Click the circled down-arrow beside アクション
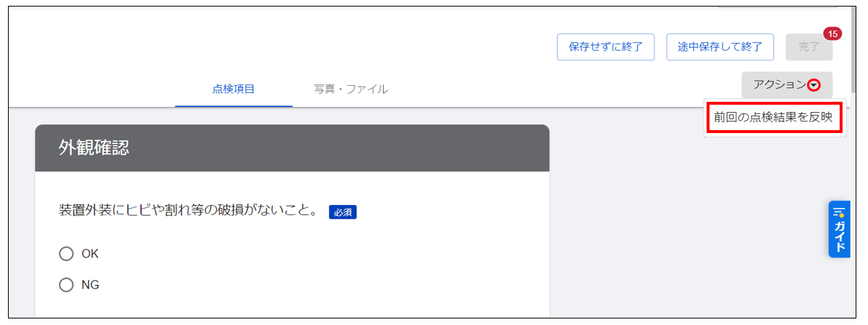 [x=814, y=85]
